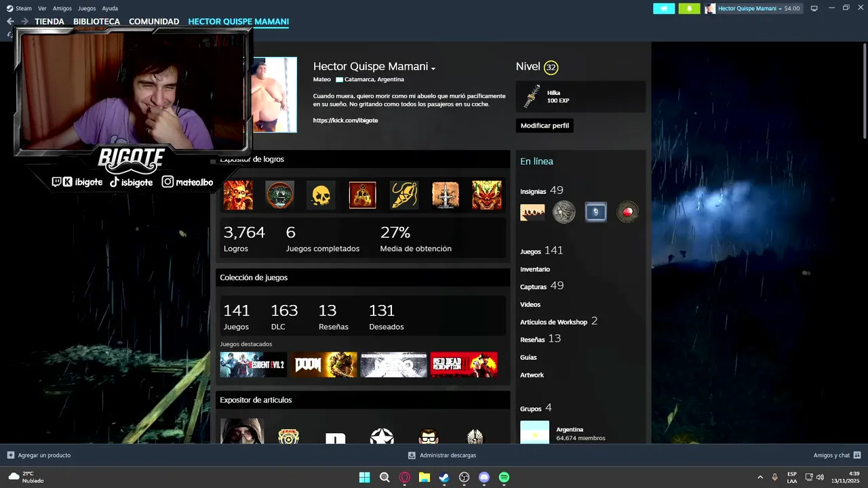Open the glasses-face showcase item

click(429, 436)
